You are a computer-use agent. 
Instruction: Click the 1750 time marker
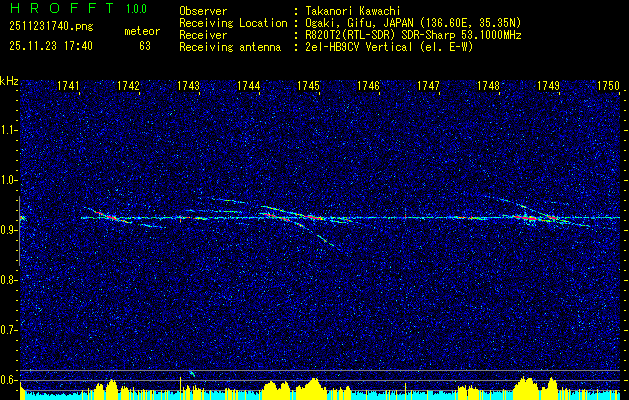pos(609,85)
